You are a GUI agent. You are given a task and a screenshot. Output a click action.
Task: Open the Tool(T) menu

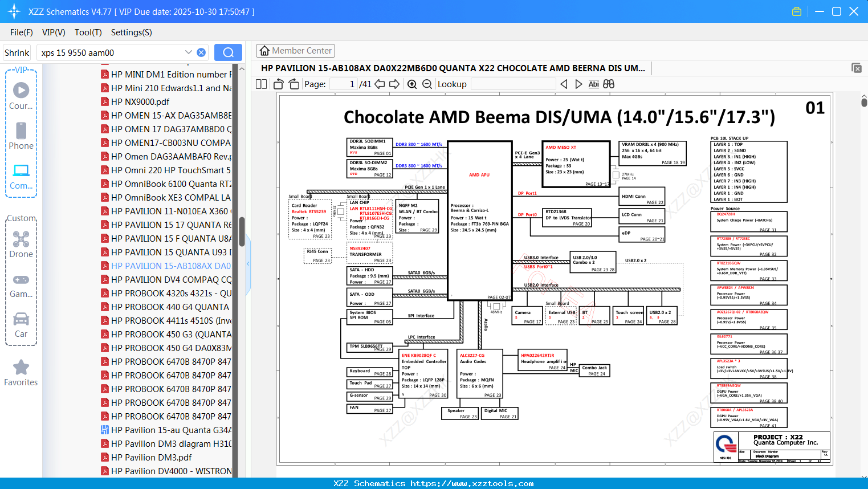pos(88,32)
